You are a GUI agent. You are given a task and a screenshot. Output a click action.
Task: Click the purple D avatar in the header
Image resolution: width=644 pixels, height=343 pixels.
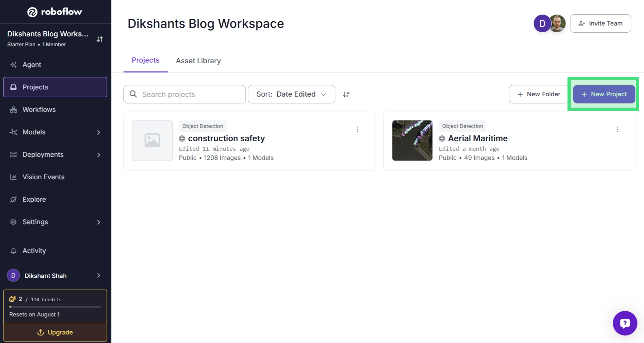click(x=542, y=23)
